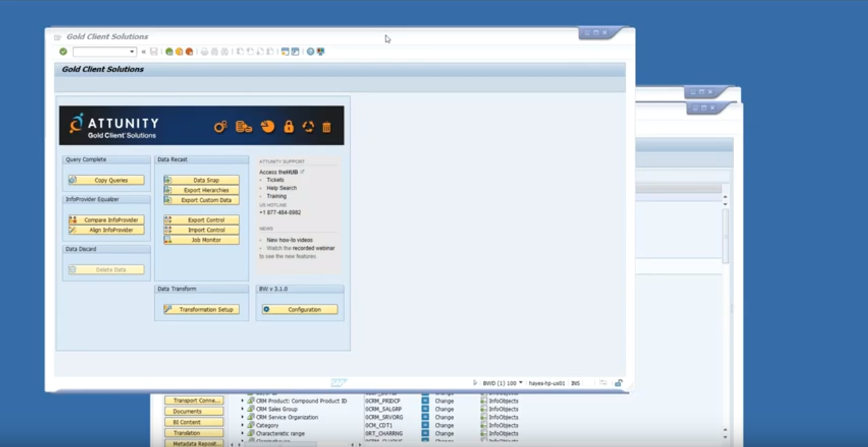Click the blue Change icon for 0RT_CHARRNG

click(x=426, y=433)
